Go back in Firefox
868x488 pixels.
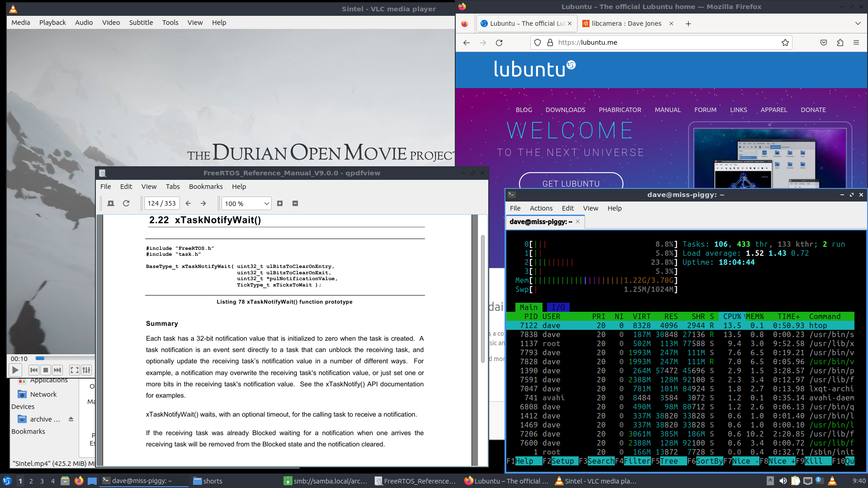click(x=467, y=42)
